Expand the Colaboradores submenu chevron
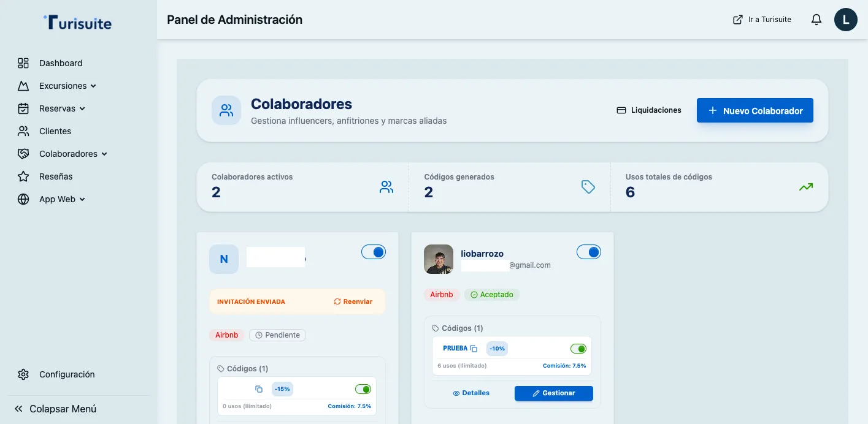 tap(104, 154)
